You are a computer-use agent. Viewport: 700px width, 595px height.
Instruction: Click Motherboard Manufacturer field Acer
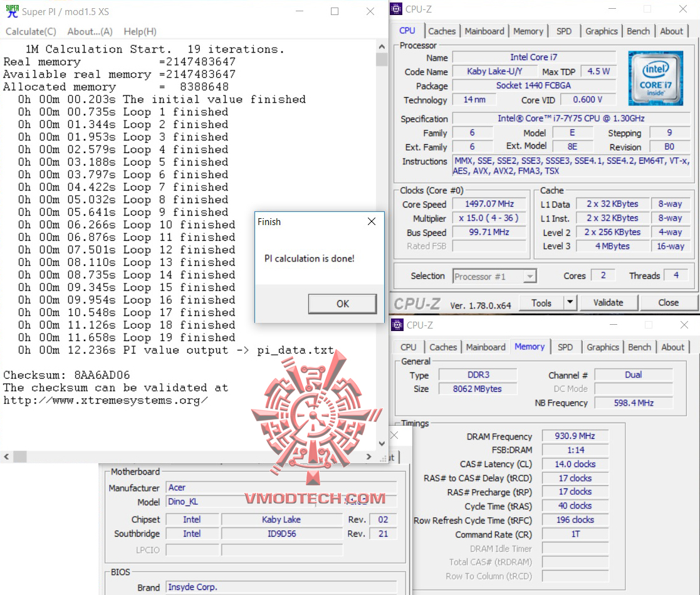tap(281, 488)
